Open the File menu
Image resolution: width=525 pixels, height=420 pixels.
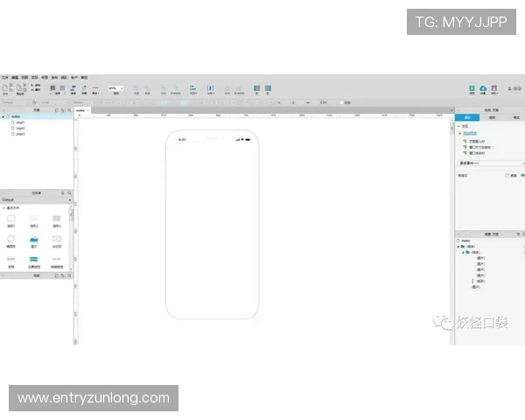[x=4, y=77]
